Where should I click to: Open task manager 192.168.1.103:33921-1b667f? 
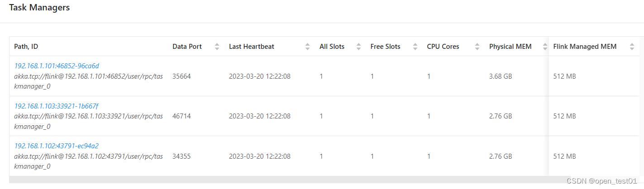pyautogui.click(x=56, y=106)
